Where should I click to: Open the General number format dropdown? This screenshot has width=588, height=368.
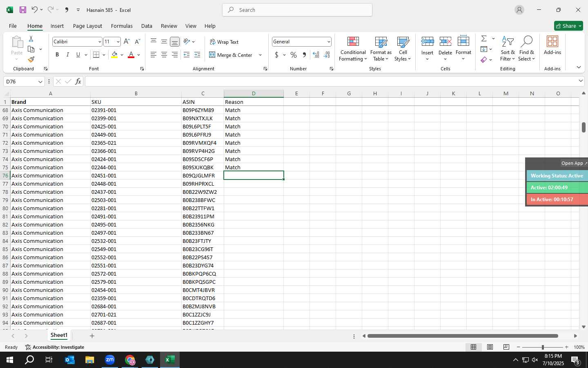coord(329,42)
